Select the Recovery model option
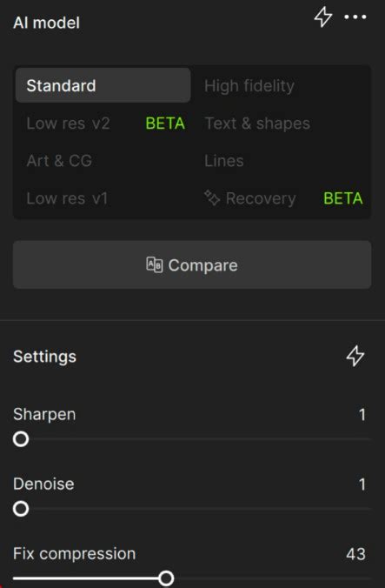385x588 pixels. click(x=282, y=198)
